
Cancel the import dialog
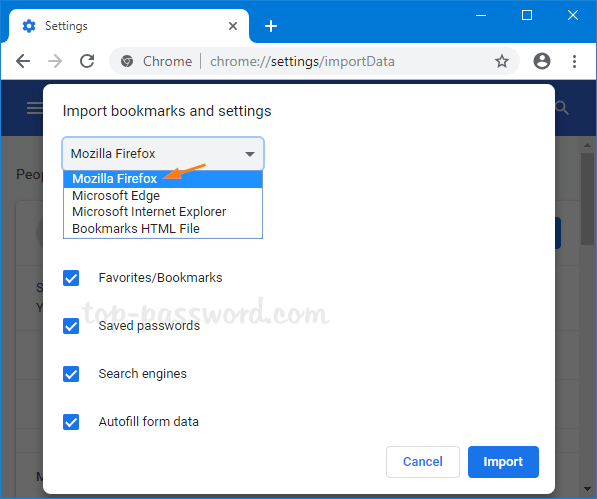423,462
